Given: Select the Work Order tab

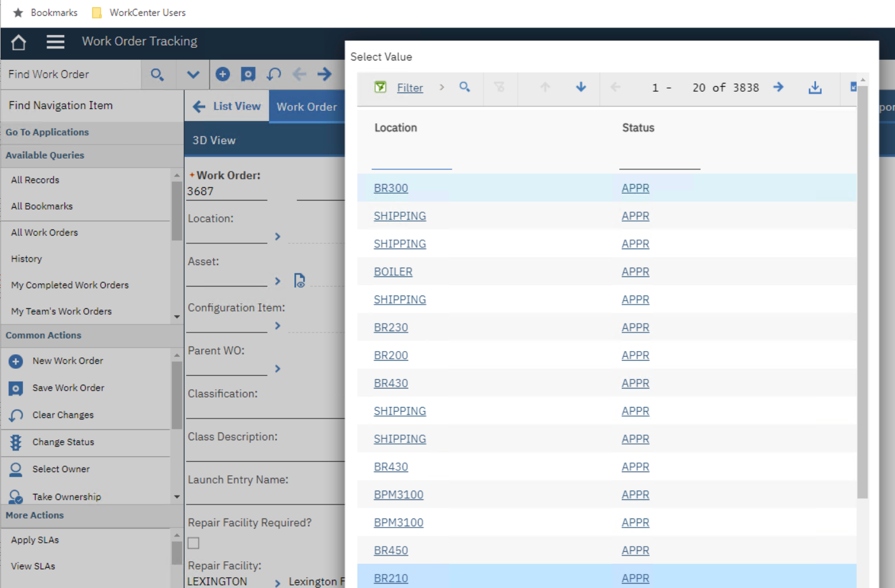Looking at the screenshot, I should (x=306, y=106).
